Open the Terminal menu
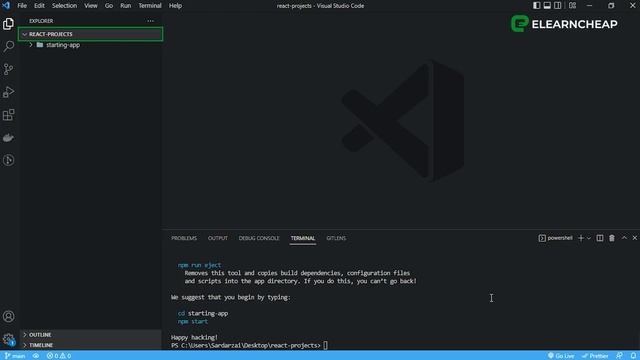Viewport: 640px width, 360px height. click(150, 6)
